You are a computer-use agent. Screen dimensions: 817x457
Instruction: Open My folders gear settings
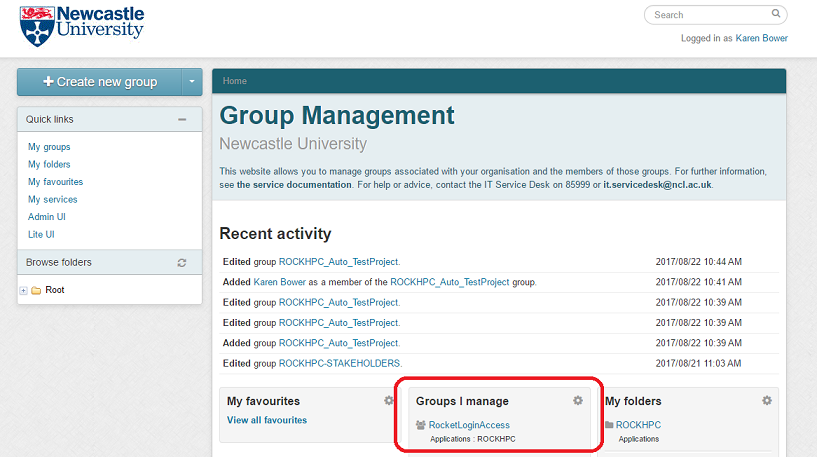[x=767, y=401]
